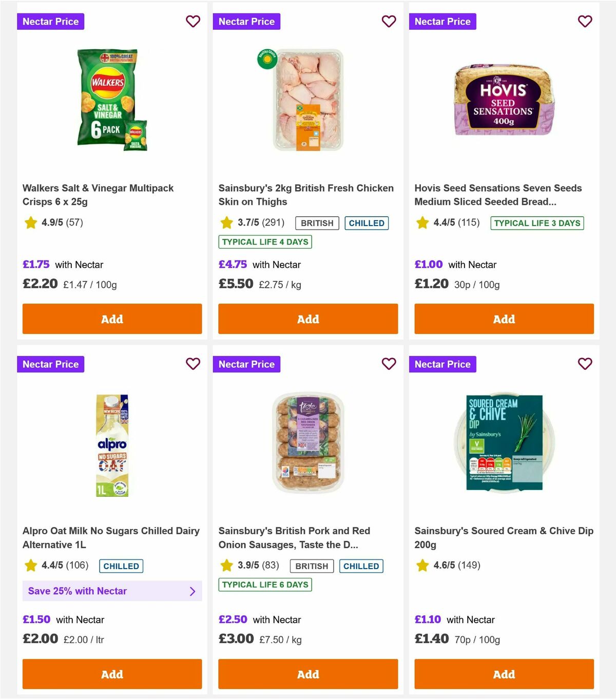Viewport: 616px width, 699px height.
Task: Favourite the Walkers Salt & Vinegar crisps
Action: tap(193, 22)
